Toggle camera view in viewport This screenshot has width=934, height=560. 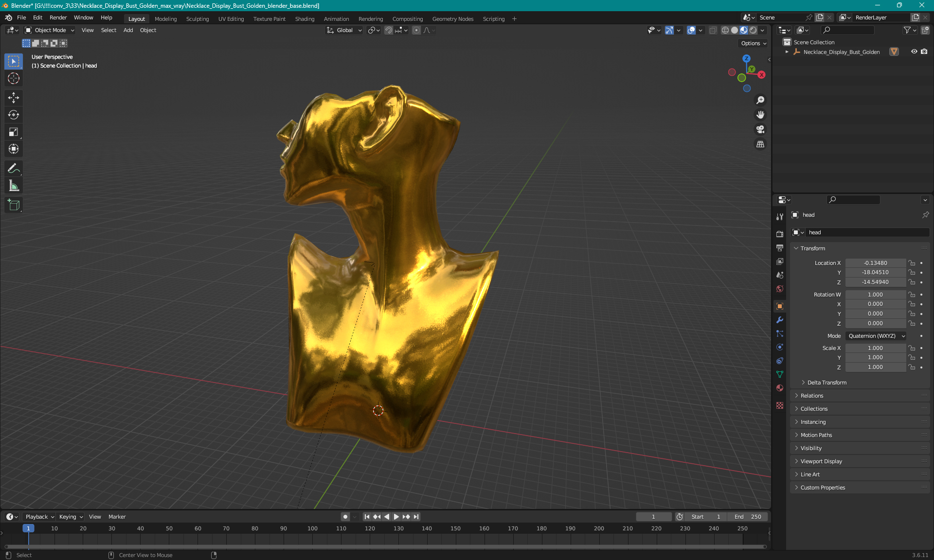pos(760,129)
